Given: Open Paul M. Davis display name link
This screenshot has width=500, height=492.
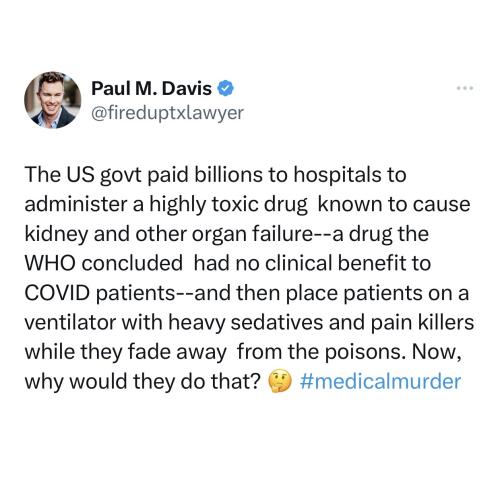Looking at the screenshot, I should pyautogui.click(x=151, y=88).
